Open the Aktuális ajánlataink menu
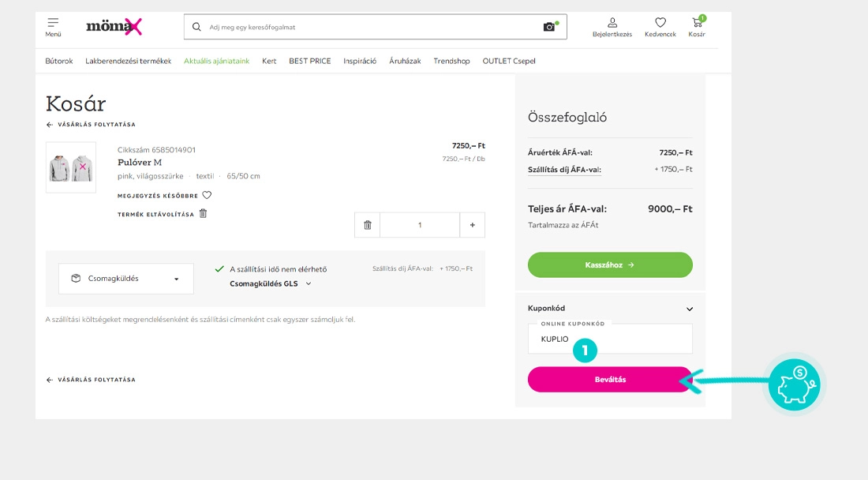This screenshot has width=868, height=480. (216, 60)
